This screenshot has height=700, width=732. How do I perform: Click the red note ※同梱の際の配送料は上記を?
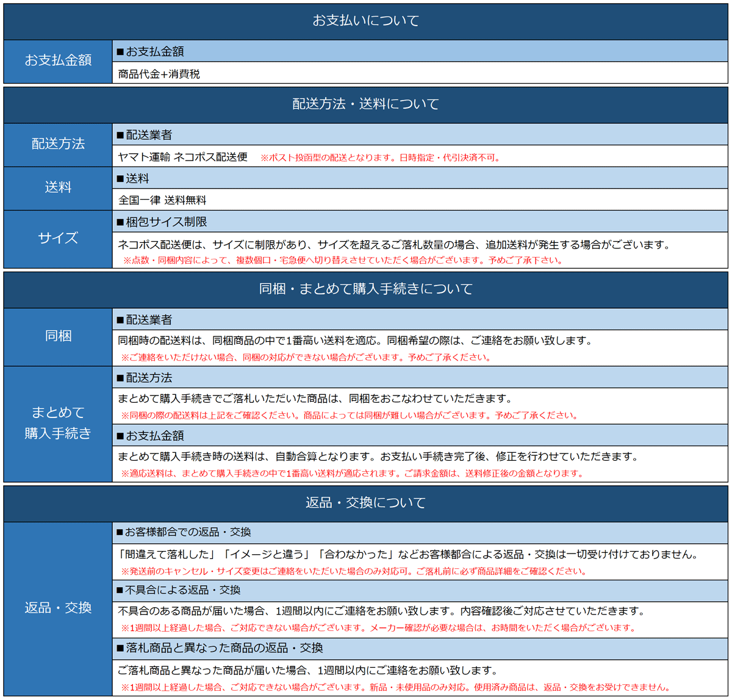(349, 416)
